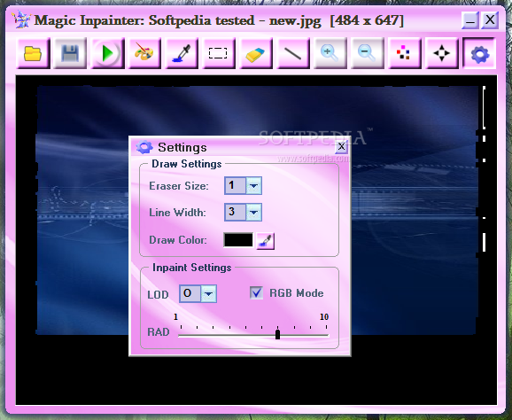Select the eyedropper color picker tool

(182, 53)
